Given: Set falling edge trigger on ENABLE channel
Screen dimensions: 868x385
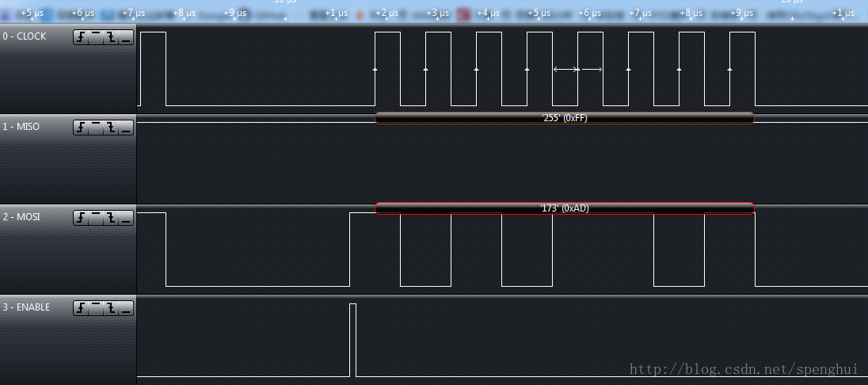Looking at the screenshot, I should click(111, 308).
